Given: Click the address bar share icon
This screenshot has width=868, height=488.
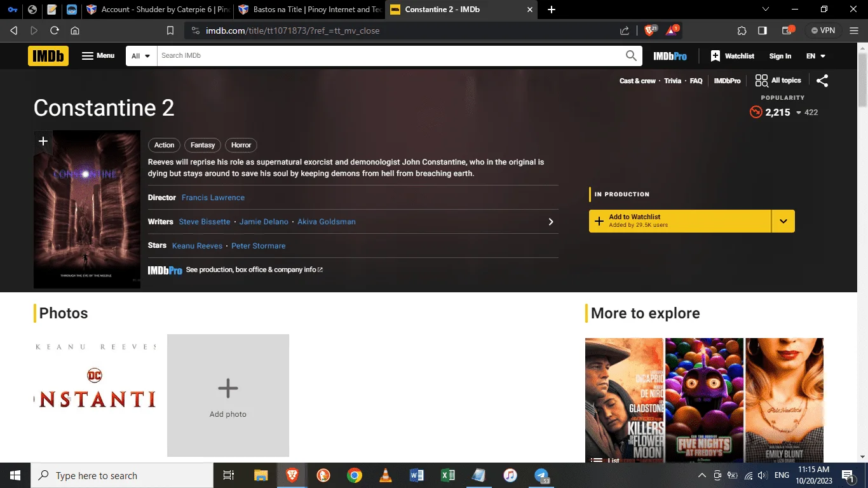Looking at the screenshot, I should [625, 30].
